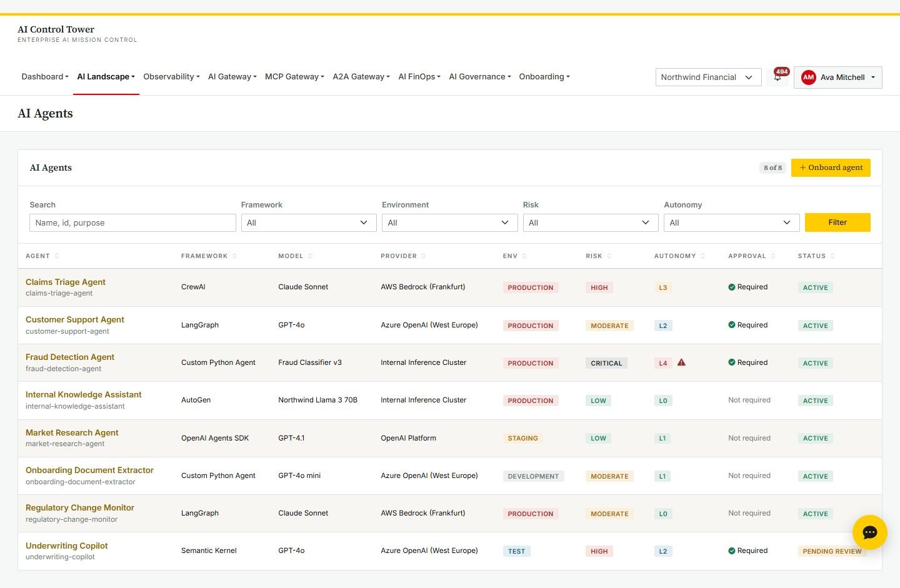
Task: Sort by Framework column arrows
Action: click(x=235, y=256)
